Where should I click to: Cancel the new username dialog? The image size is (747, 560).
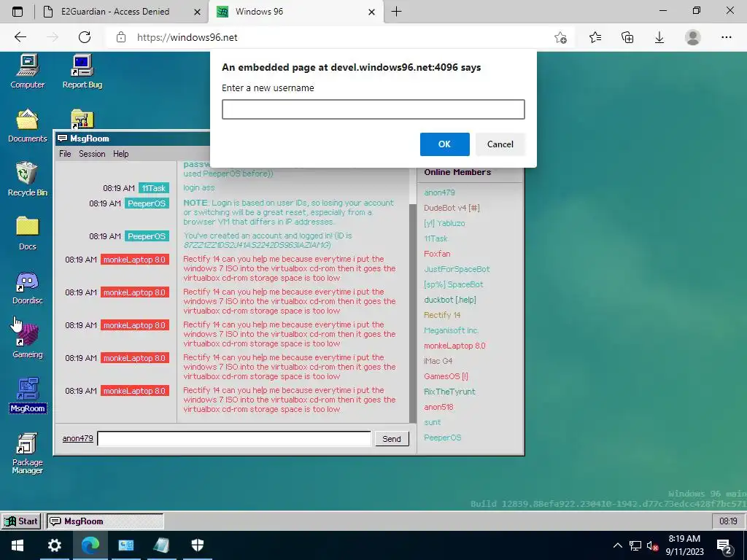(x=500, y=144)
